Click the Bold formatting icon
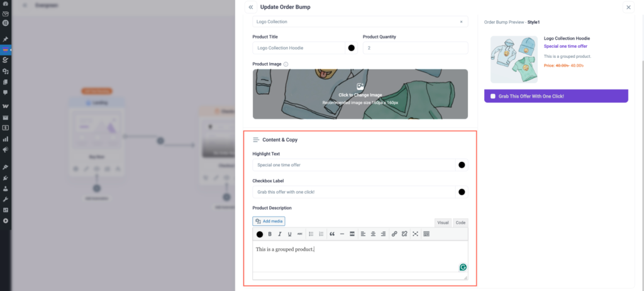 tap(270, 234)
